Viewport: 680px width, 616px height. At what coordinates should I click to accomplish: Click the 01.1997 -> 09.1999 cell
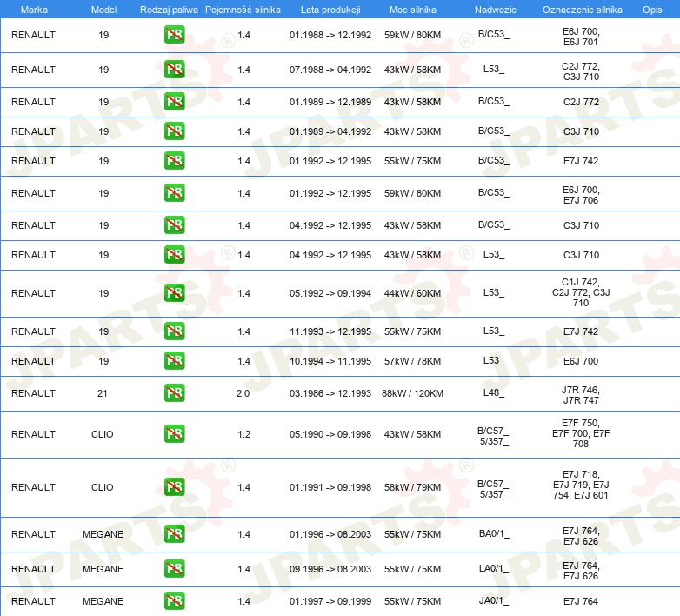330,601
